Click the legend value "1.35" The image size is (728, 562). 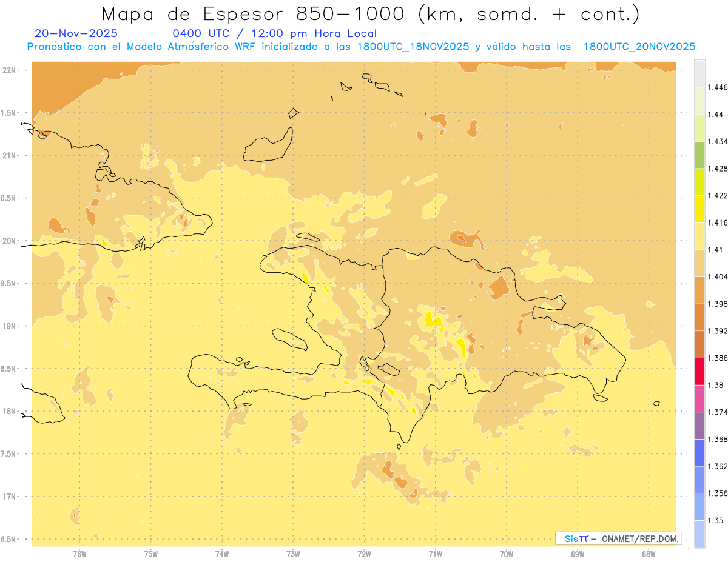point(715,520)
